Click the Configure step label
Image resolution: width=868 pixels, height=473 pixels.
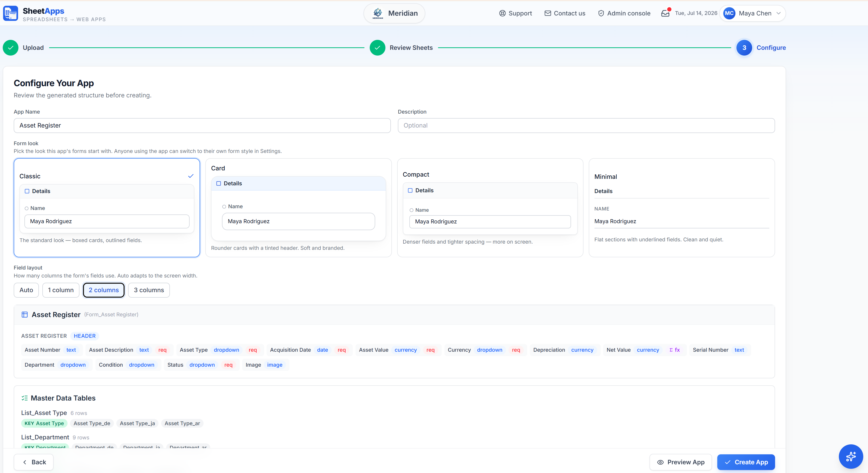[x=771, y=48]
